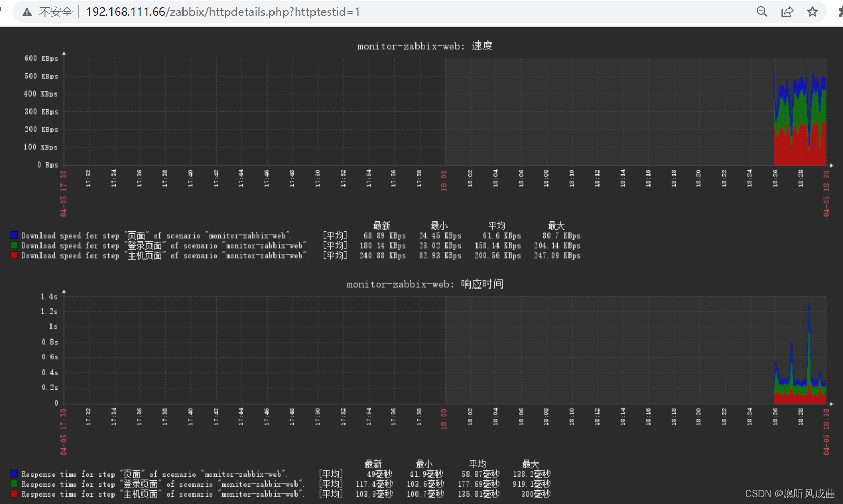843x504 pixels.
Task: Click the average speed value 61.6 KBps
Action: pos(502,236)
